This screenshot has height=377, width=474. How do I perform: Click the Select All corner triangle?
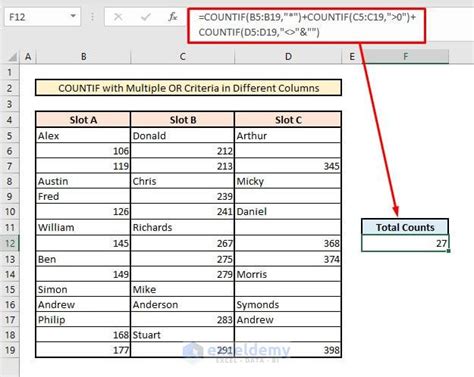(x=12, y=57)
